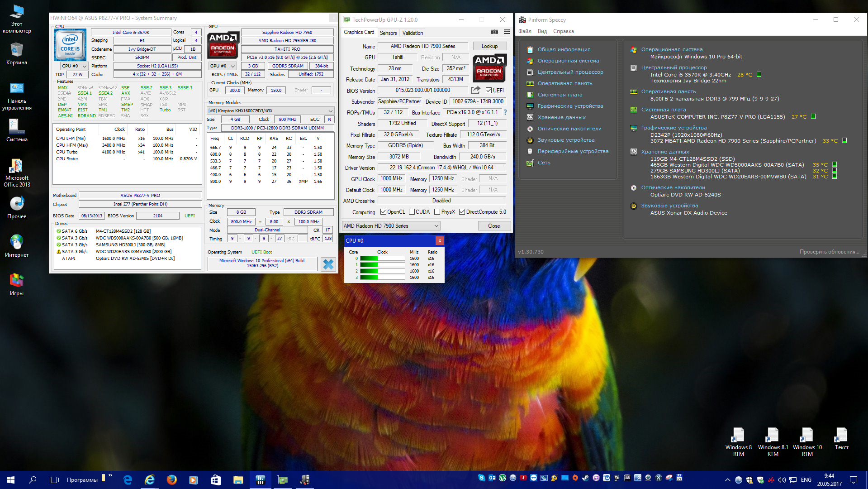Launch Firefox from taskbar
Screen dimensions: 868x489
[171, 479]
